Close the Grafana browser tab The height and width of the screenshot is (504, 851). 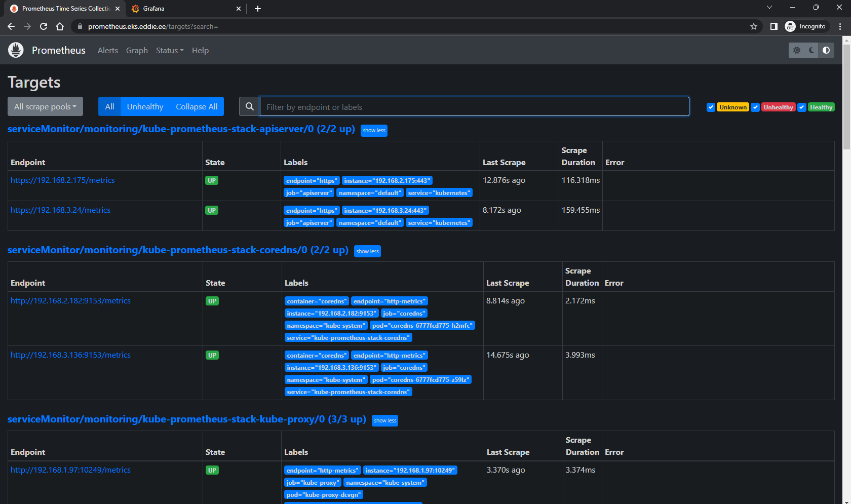click(239, 9)
